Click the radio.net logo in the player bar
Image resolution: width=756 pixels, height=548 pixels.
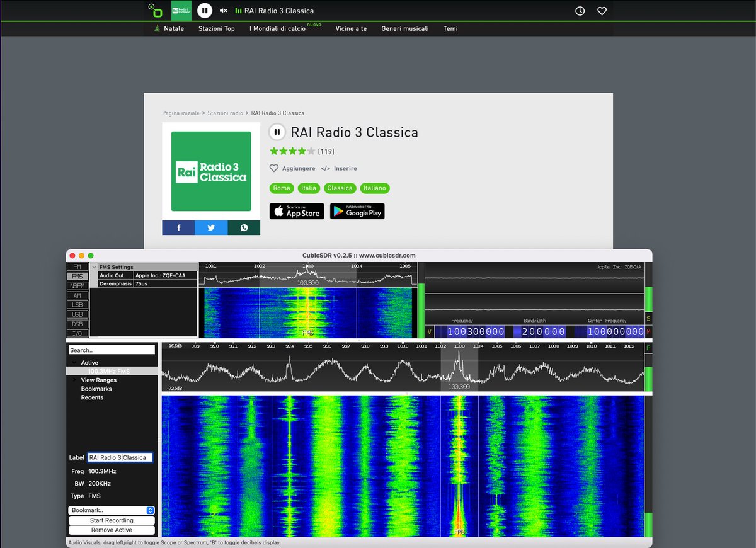click(156, 10)
